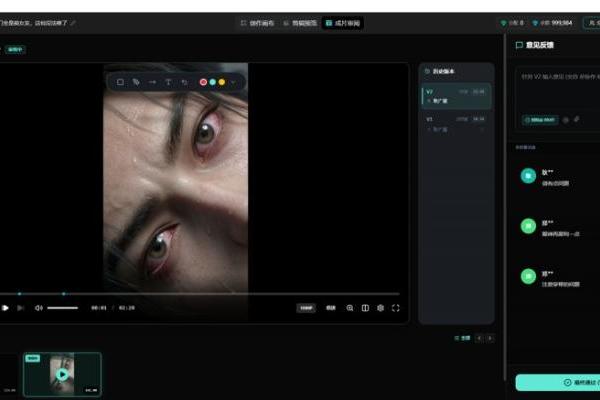Screen dimensions: 600x400
Task: Play the video in the player
Action: point(5,308)
